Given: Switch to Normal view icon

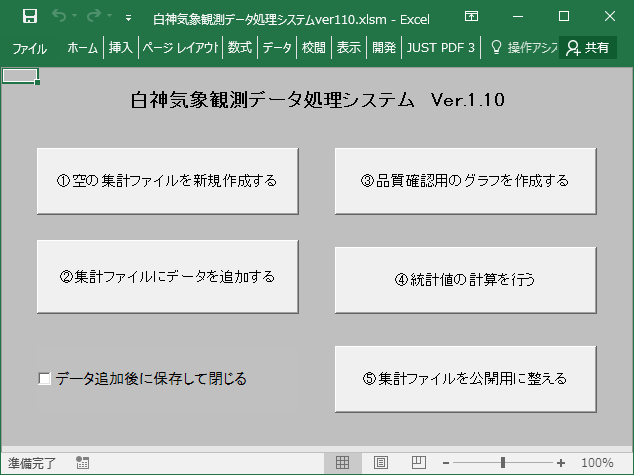Looking at the screenshot, I should point(343,463).
